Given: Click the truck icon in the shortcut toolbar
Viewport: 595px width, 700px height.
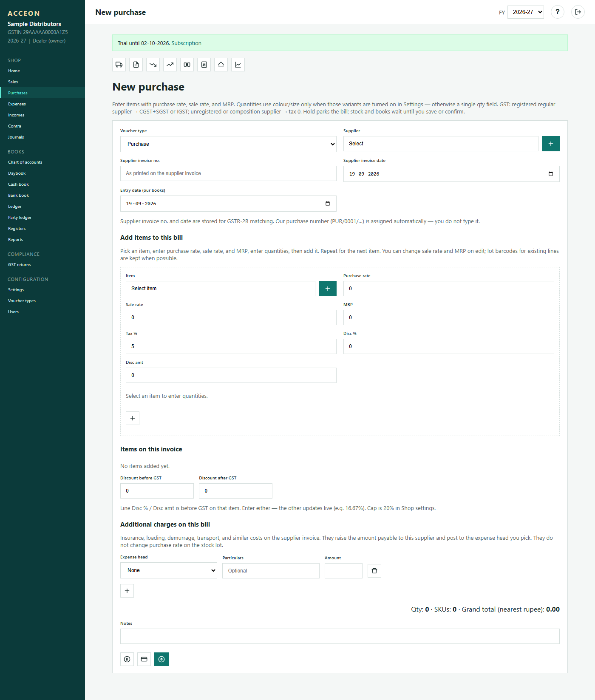Looking at the screenshot, I should tap(119, 65).
